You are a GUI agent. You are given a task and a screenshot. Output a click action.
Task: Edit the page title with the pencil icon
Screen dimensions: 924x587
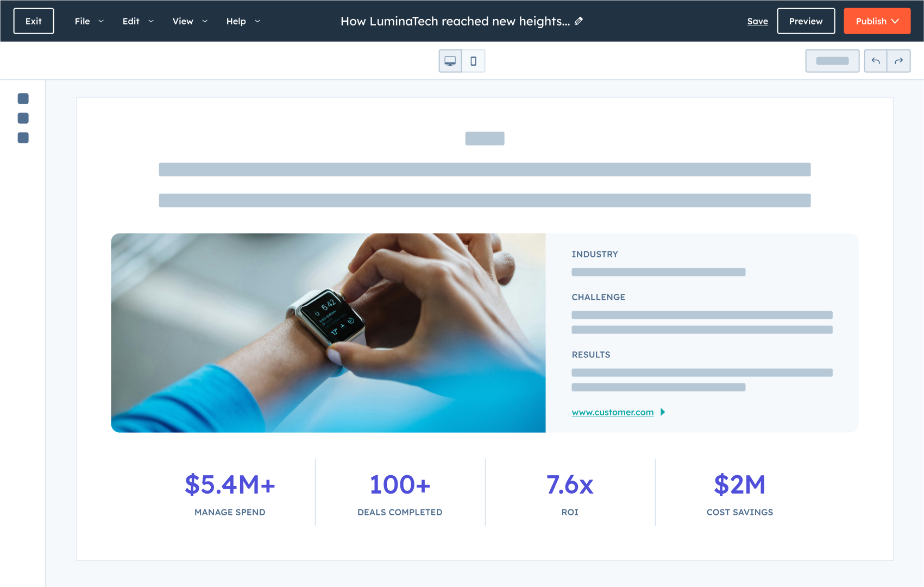click(578, 21)
